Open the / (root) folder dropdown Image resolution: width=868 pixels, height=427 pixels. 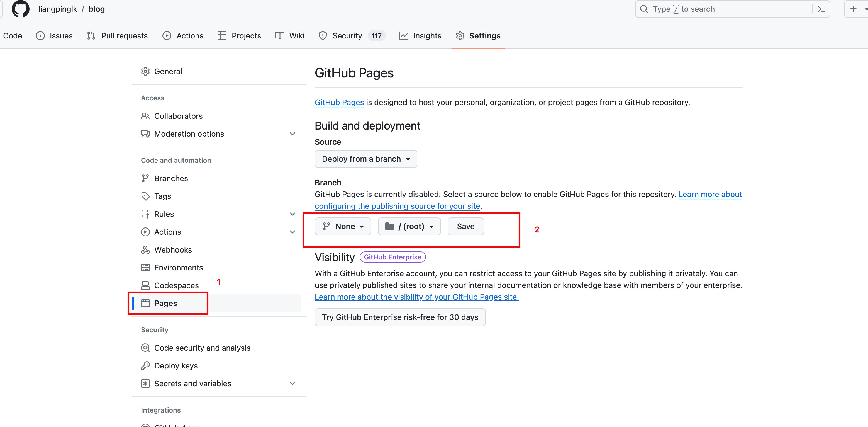(x=409, y=227)
